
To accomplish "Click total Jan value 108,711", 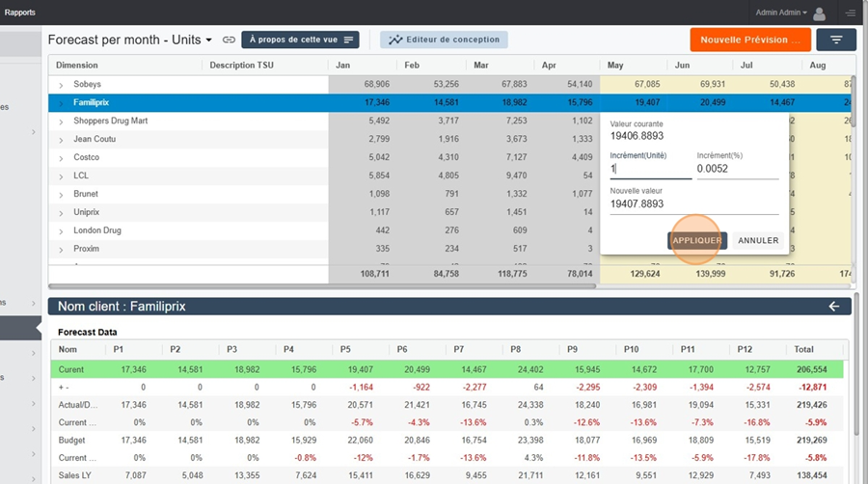I will pyautogui.click(x=375, y=274).
